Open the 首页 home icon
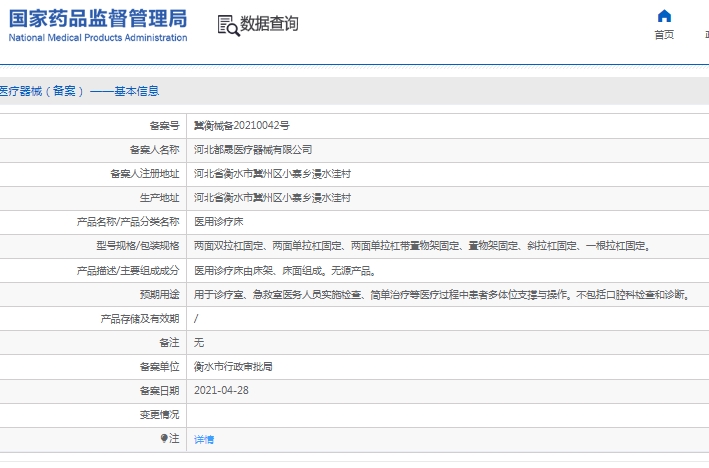The width and height of the screenshot is (709, 468). point(664,16)
